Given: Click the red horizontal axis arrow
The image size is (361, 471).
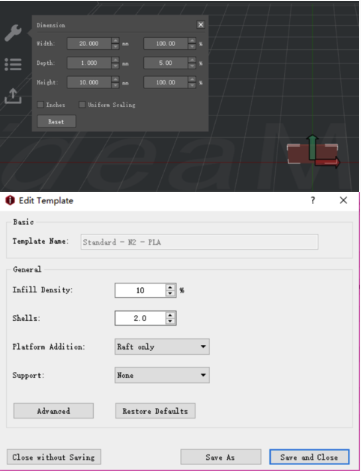Looking at the screenshot, I should coord(327,162).
